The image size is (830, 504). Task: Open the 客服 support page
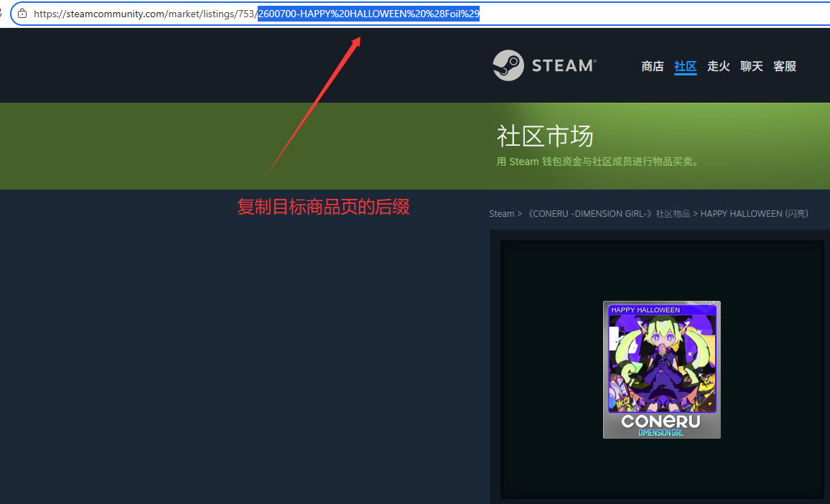[x=785, y=67]
